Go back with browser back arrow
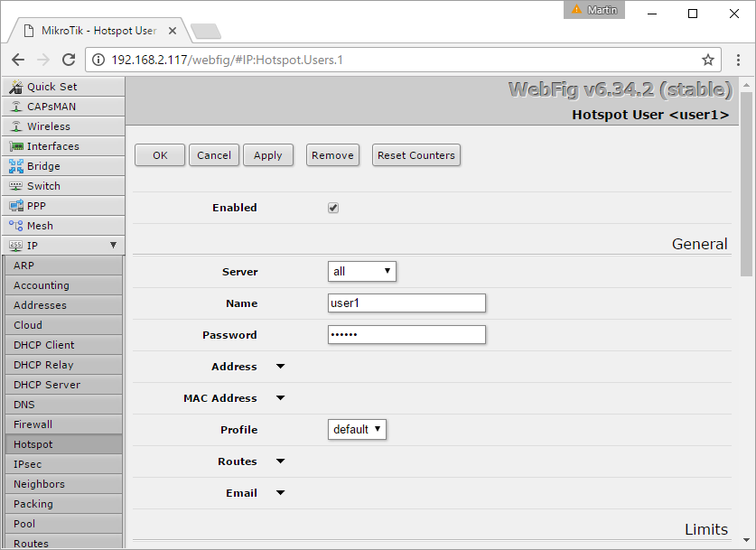Screen dimensions: 756x550 [x=18, y=60]
